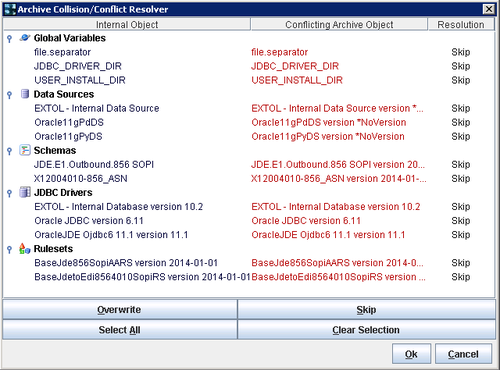The width and height of the screenshot is (500, 370).
Task: Click the Rulesets colored shapes icon
Action: click(25, 249)
